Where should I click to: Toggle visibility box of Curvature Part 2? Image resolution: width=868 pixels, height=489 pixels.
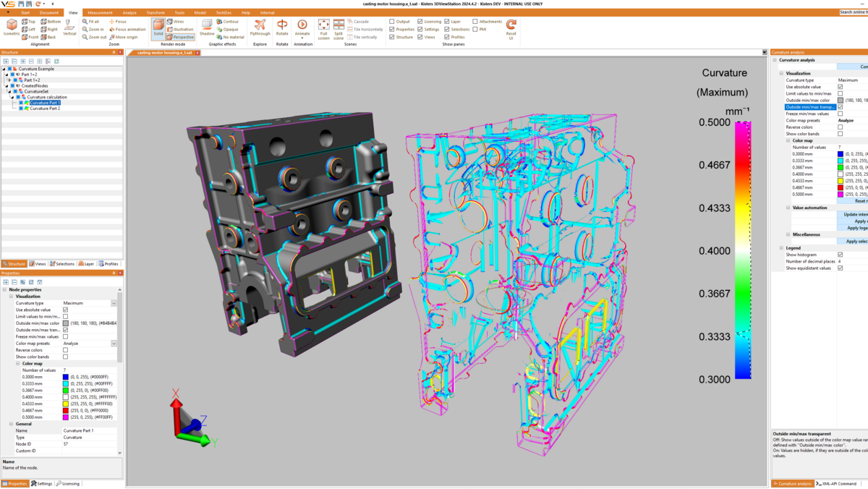[21, 109]
